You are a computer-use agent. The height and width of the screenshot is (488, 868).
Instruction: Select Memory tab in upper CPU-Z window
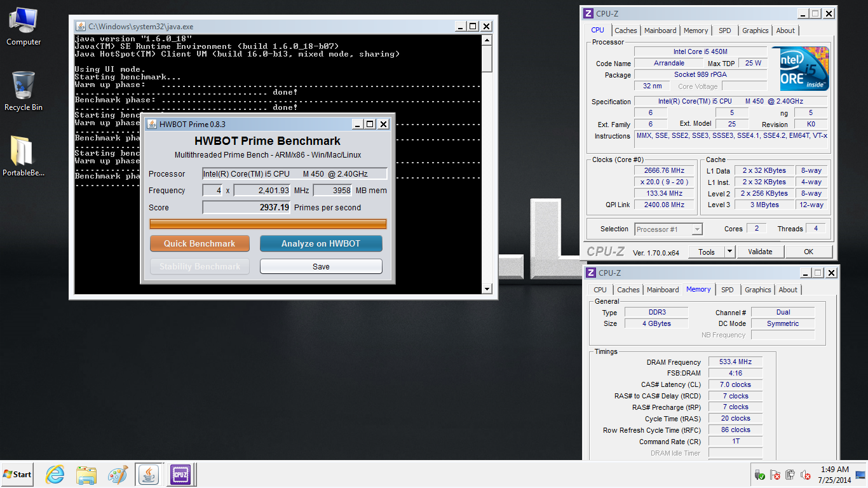(696, 30)
